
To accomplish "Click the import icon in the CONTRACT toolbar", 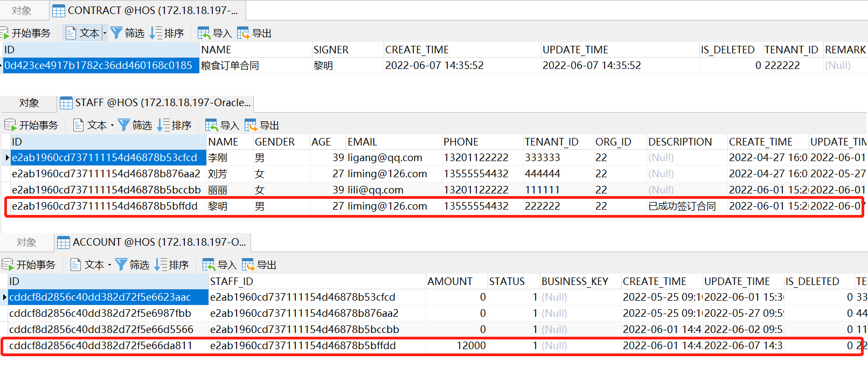I will [204, 33].
